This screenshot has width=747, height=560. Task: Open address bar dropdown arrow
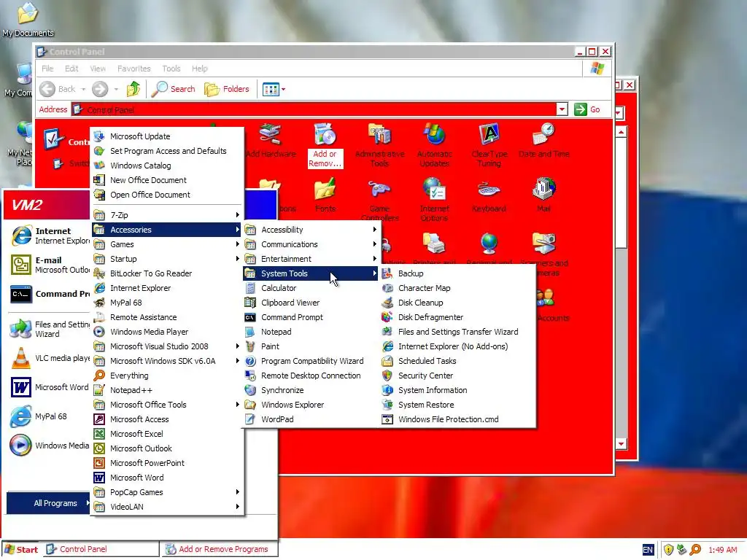point(562,109)
